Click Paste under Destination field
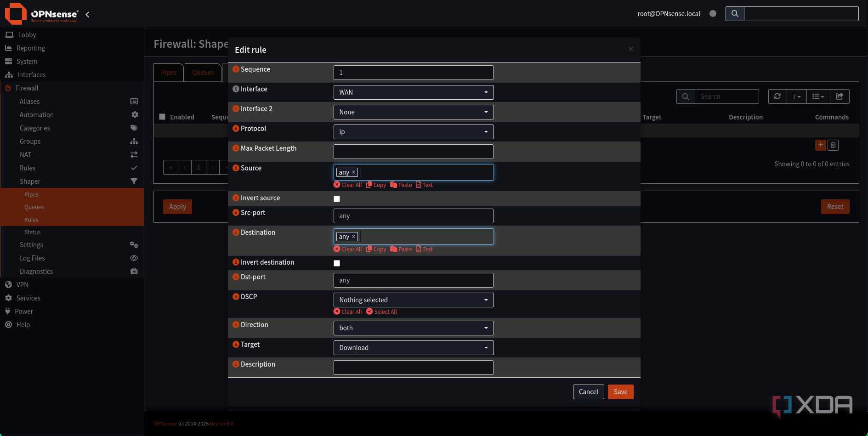The width and height of the screenshot is (868, 436). (401, 249)
